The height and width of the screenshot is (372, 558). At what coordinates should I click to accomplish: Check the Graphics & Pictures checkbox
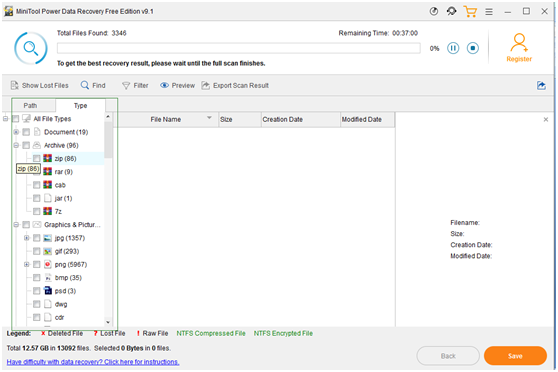click(x=26, y=225)
